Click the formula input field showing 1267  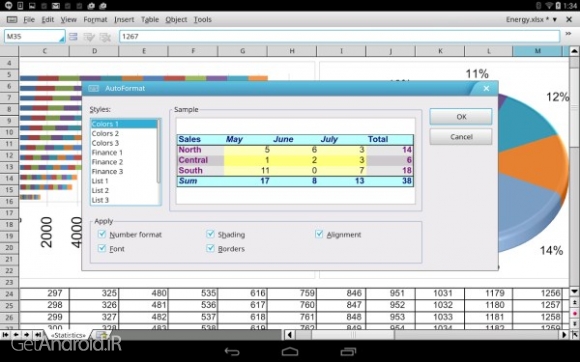[339, 37]
